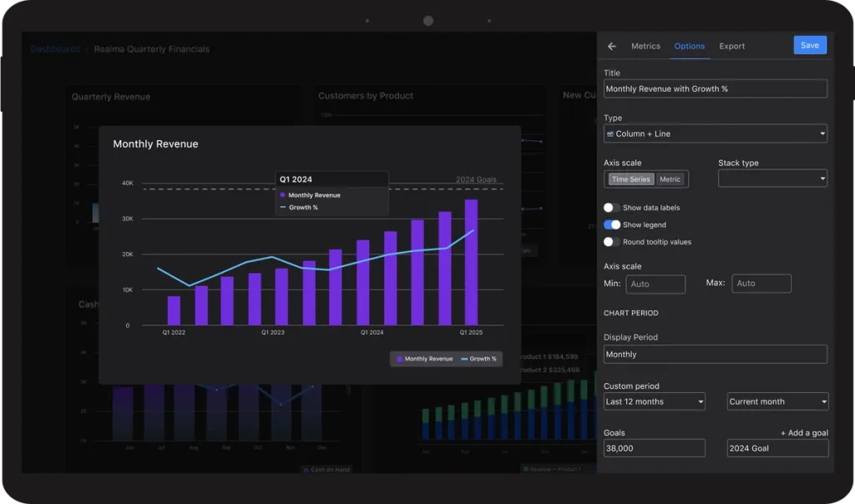The height and width of the screenshot is (504, 855).
Task: Enable Show data labels switch
Action: (611, 208)
